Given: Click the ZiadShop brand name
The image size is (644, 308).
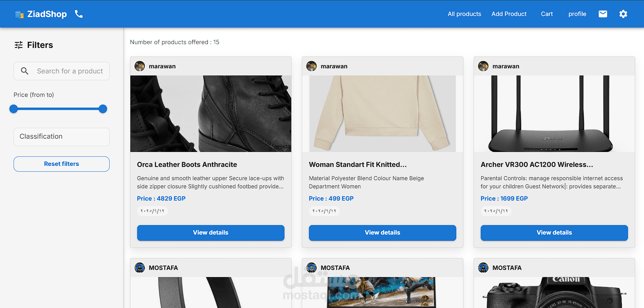Looking at the screenshot, I should [47, 14].
